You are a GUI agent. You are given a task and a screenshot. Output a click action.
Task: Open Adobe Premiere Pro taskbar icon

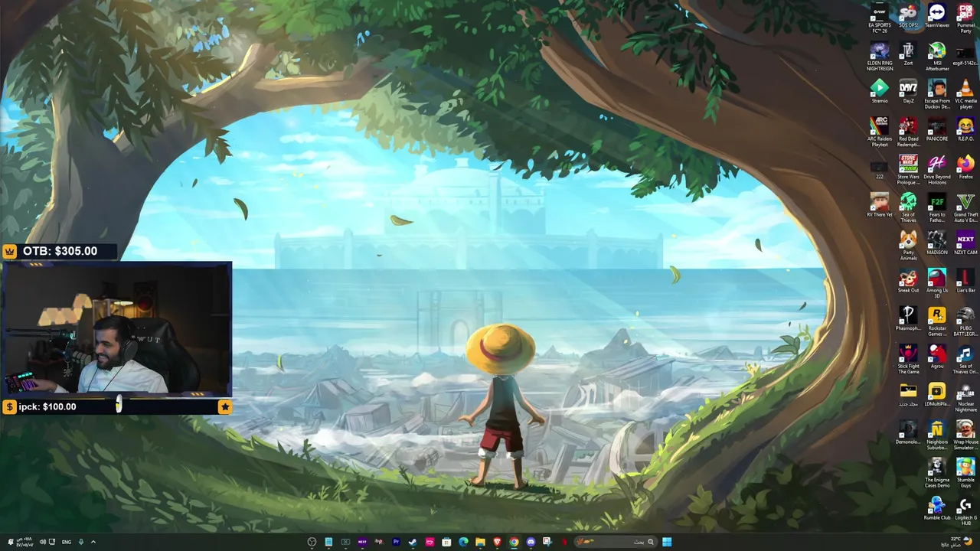[396, 542]
